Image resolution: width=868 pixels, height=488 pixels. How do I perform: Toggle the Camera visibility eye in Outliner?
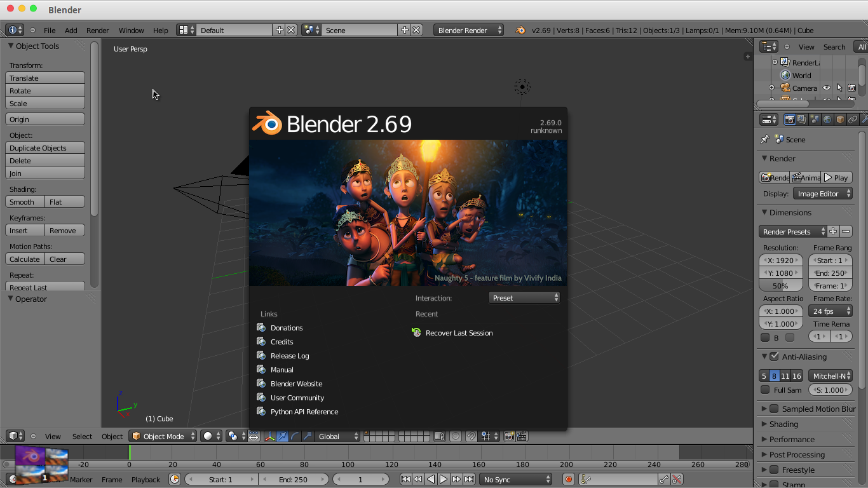pos(827,88)
